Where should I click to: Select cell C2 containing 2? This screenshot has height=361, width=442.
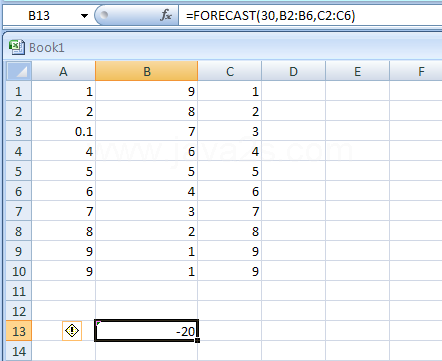coord(230,111)
